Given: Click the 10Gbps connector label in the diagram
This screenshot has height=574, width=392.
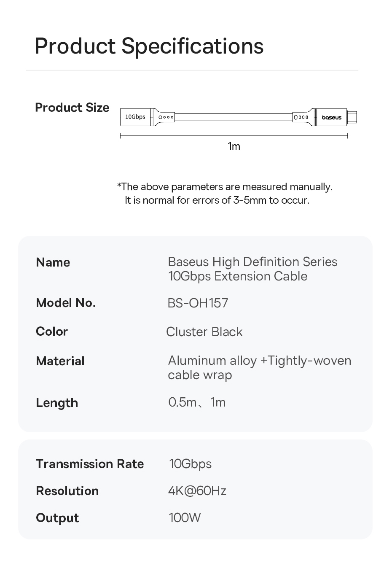Looking at the screenshot, I should click(135, 117).
